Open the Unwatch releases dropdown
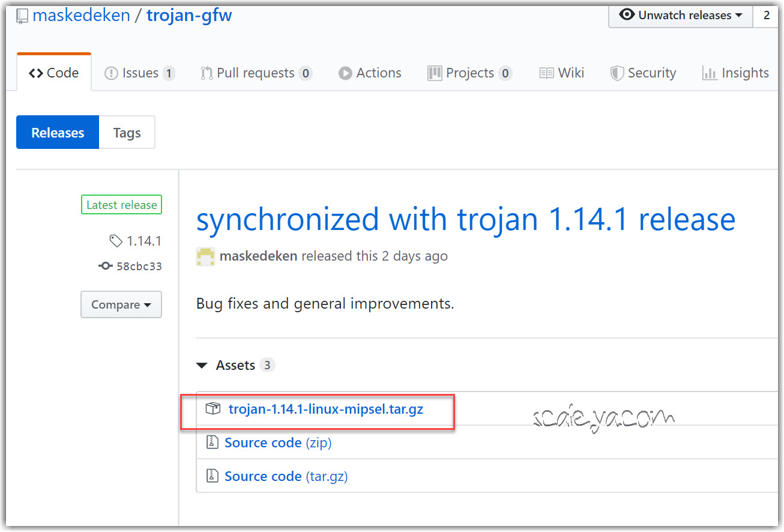This screenshot has height=532, width=784. click(x=681, y=15)
